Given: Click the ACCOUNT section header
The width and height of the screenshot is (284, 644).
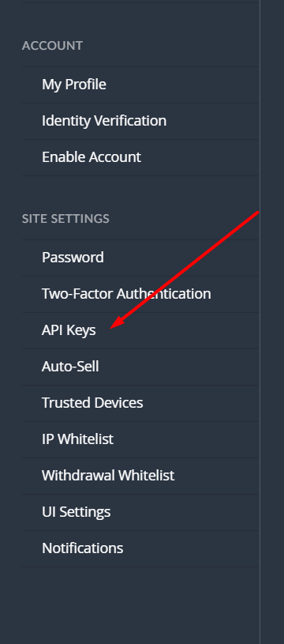Looking at the screenshot, I should [52, 46].
